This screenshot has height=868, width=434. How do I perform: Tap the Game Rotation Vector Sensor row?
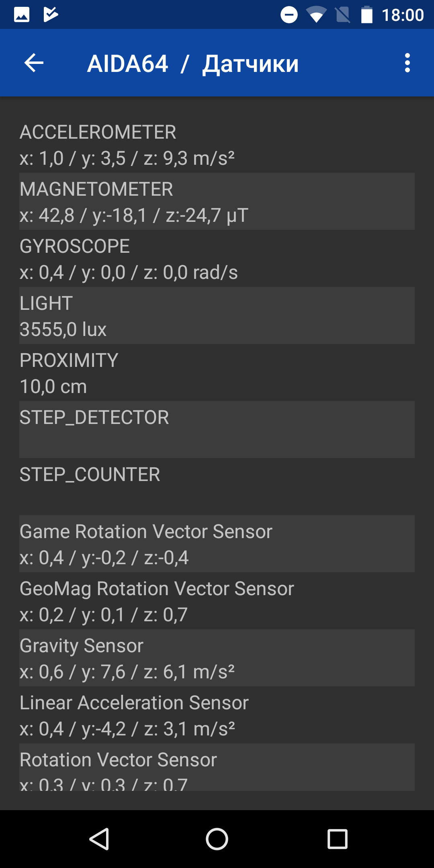point(217,544)
